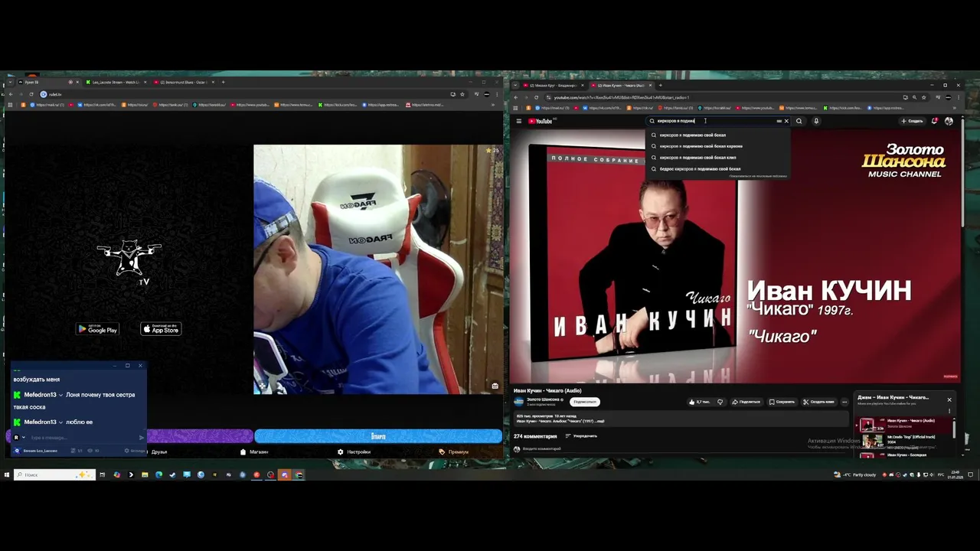Choose suggestion ending with караоке

pyautogui.click(x=717, y=146)
